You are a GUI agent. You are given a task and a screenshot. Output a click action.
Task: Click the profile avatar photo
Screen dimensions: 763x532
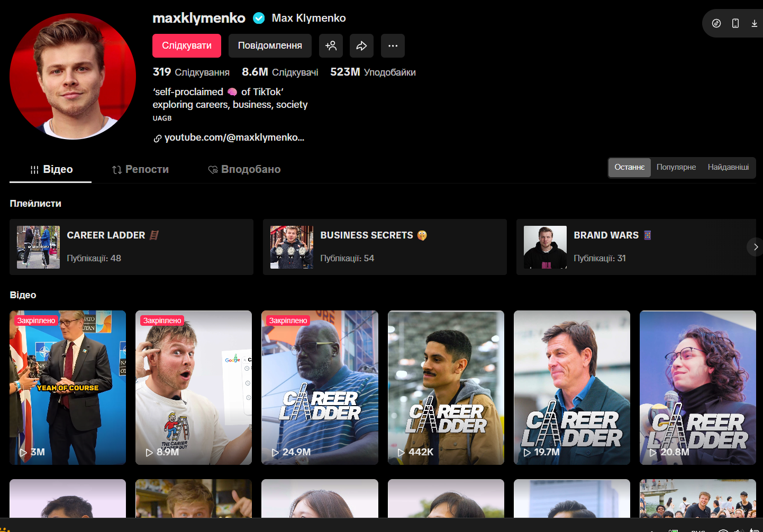[73, 77]
